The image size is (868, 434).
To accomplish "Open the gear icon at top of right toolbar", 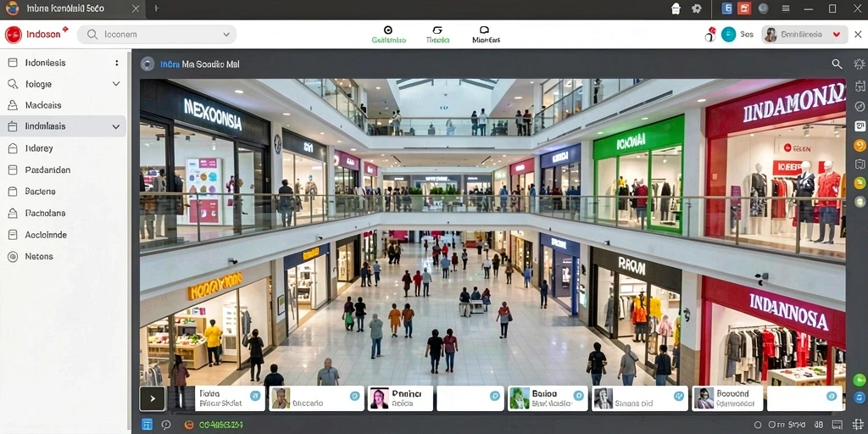I will click(x=860, y=64).
